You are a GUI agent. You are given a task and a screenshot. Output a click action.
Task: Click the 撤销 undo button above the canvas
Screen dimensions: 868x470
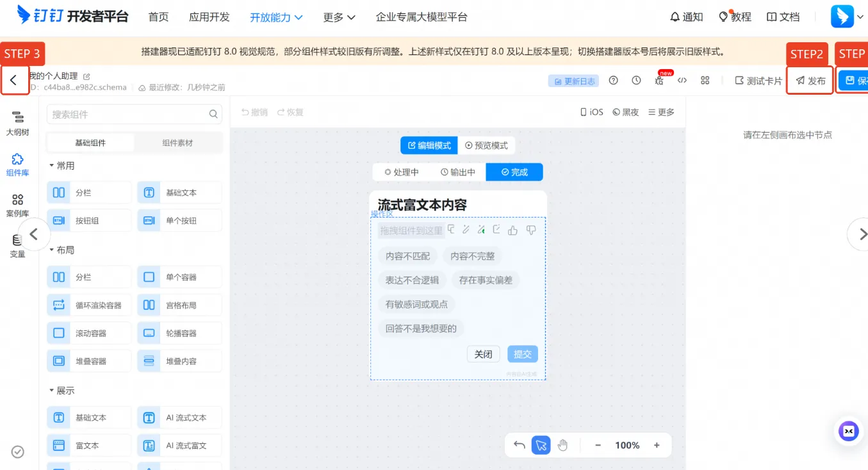click(254, 112)
